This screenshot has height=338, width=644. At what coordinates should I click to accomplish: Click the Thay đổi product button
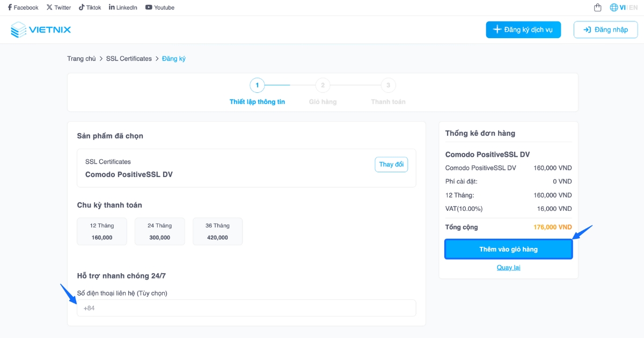tap(391, 164)
